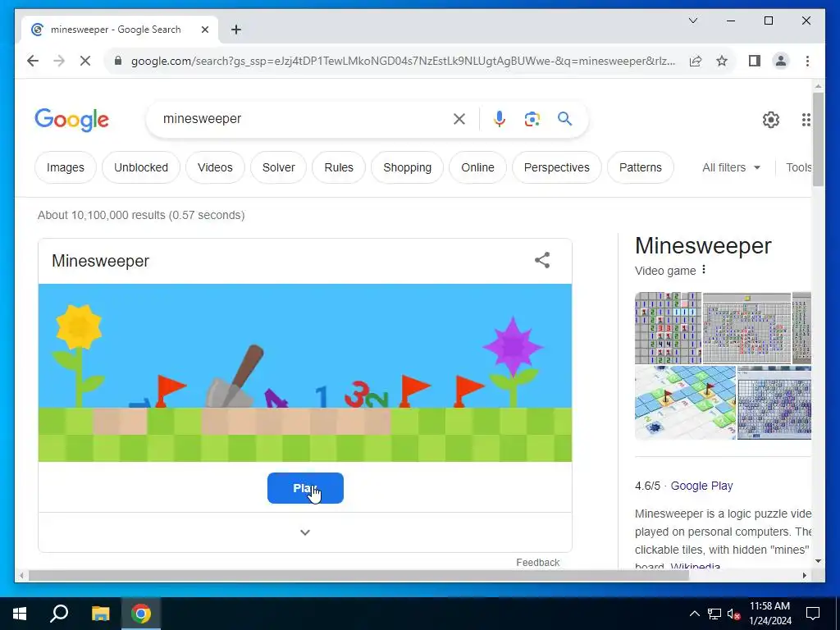The width and height of the screenshot is (840, 630).
Task: Send Feedback on the game card
Action: 538,562
